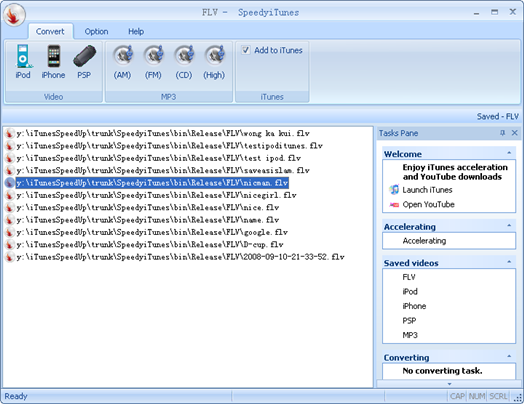Viewport: 524px width, 404px height.
Task: Select the test ipod.flv file path
Action: coord(159,158)
